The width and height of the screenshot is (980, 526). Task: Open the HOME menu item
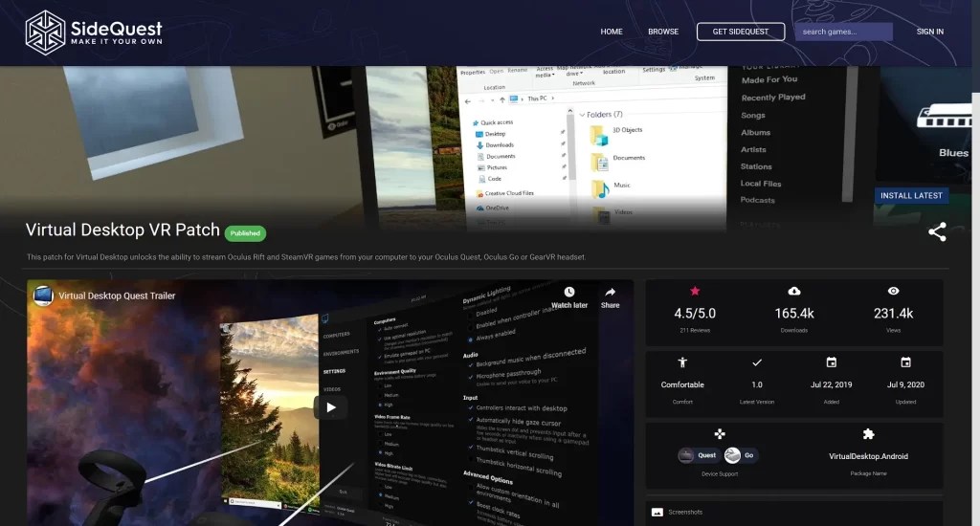pos(612,32)
